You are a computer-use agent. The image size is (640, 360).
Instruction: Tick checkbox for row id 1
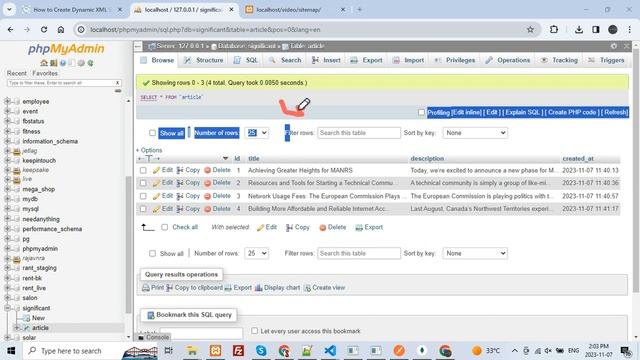(x=143, y=170)
